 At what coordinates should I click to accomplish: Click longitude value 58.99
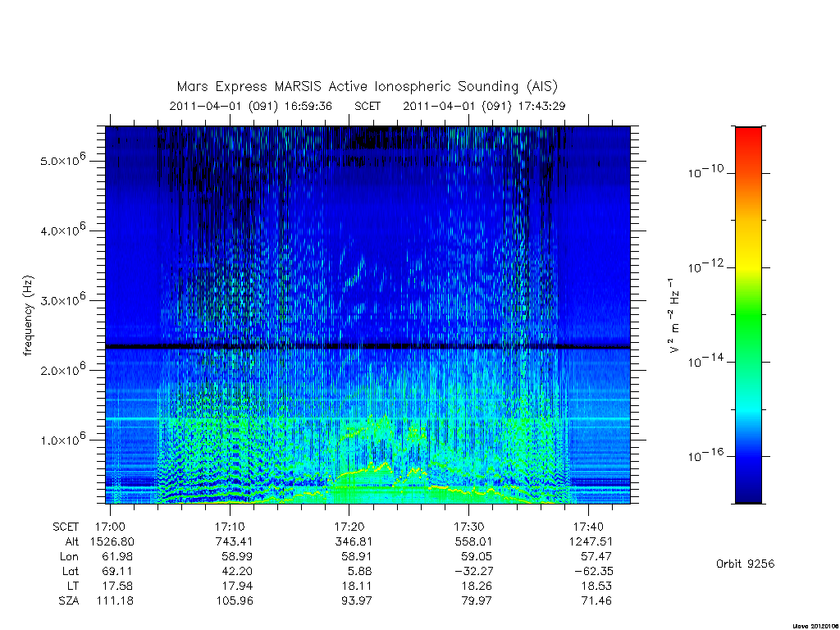[x=237, y=557]
